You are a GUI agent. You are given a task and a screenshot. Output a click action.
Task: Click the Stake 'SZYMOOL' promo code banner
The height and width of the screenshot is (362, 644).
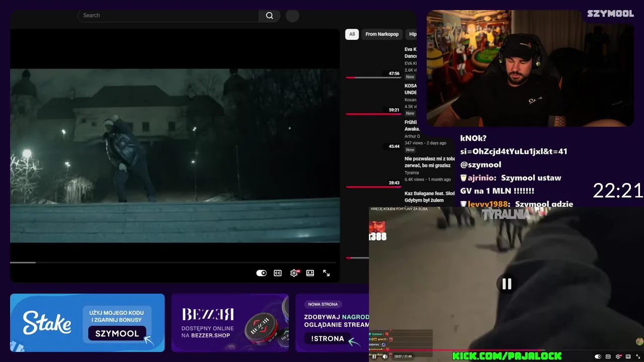pyautogui.click(x=87, y=323)
